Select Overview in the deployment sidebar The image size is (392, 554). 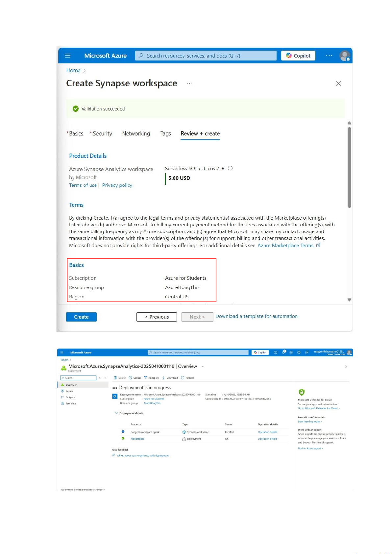(83, 385)
